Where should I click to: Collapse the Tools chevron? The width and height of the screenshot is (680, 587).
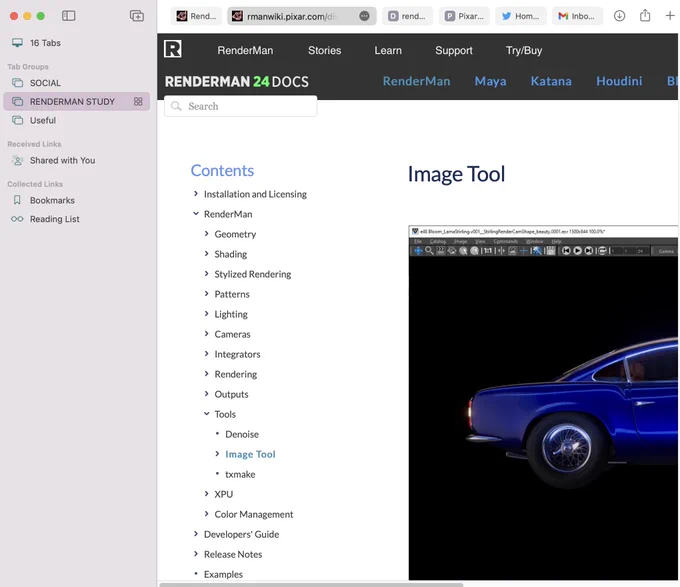coord(206,414)
